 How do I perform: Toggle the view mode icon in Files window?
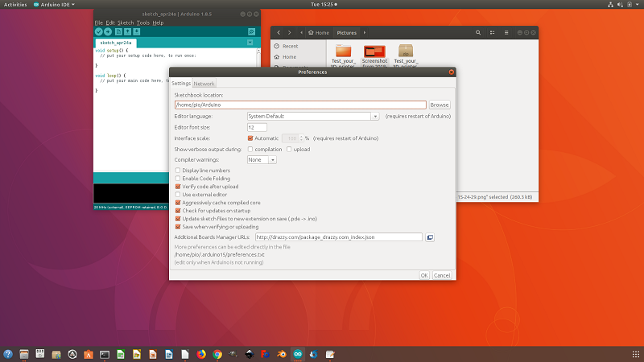click(x=492, y=33)
